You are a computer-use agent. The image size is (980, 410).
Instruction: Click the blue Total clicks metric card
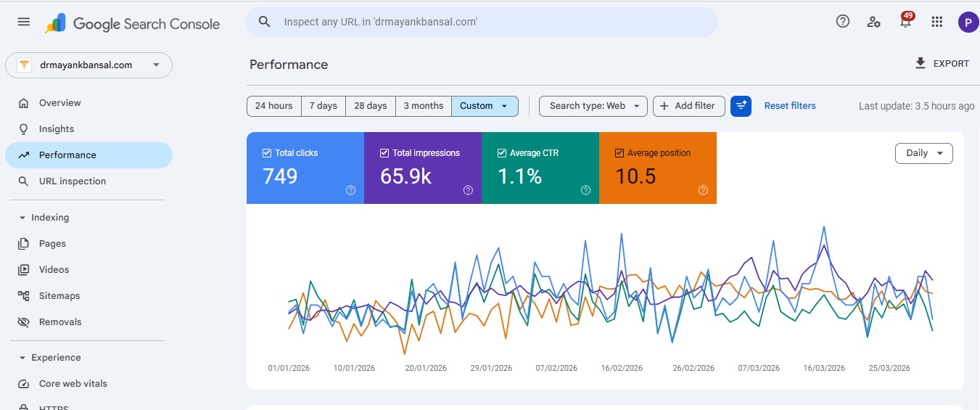(305, 168)
